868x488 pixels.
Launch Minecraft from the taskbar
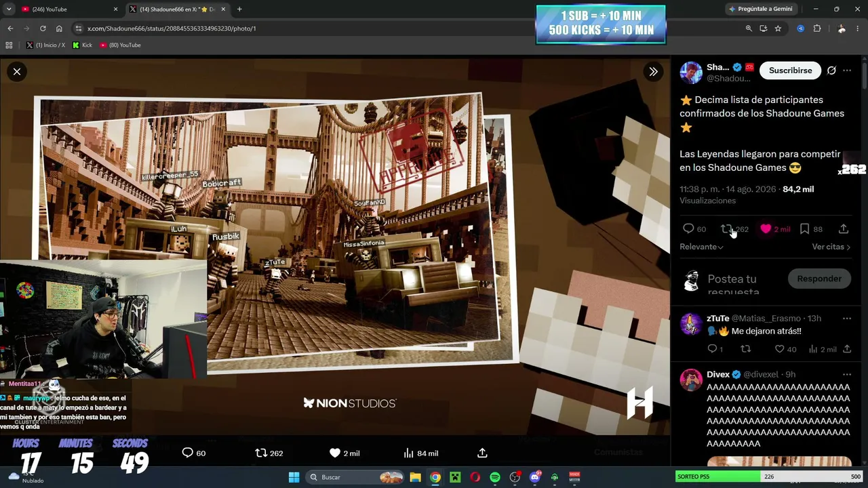455,477
